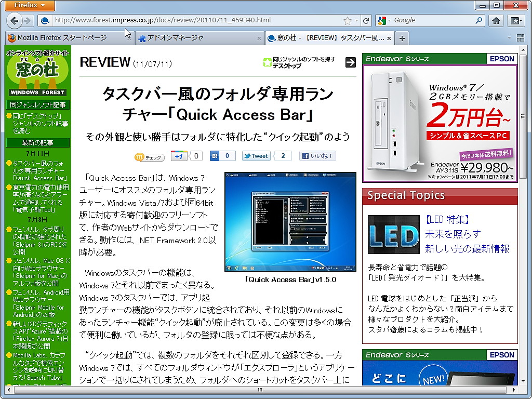
Task: Open the list all tabs dropdown
Action: 509,38
